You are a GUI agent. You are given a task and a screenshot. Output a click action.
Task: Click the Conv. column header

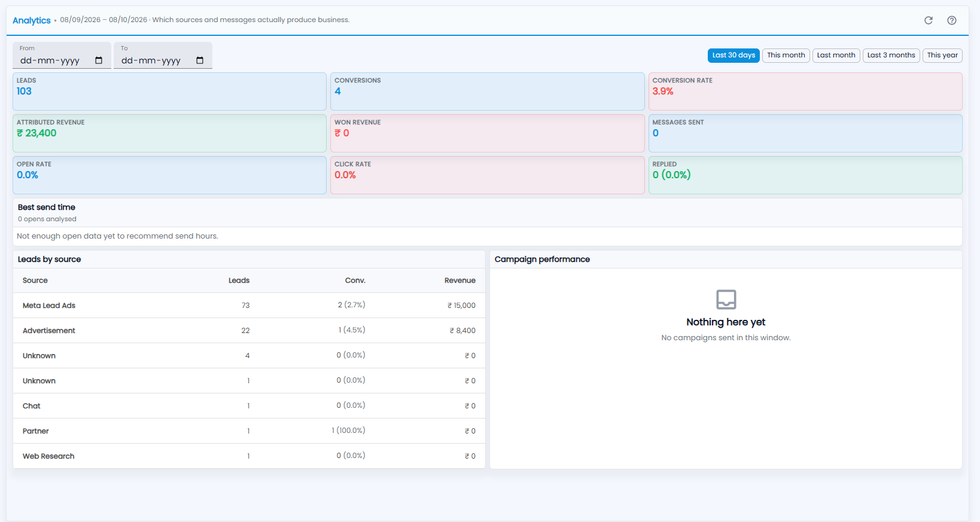tap(355, 280)
